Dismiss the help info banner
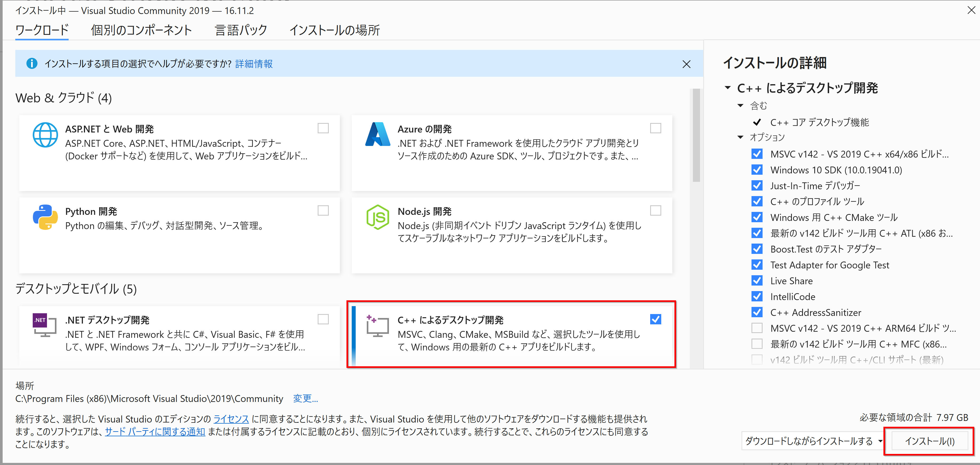980x465 pixels. (686, 64)
